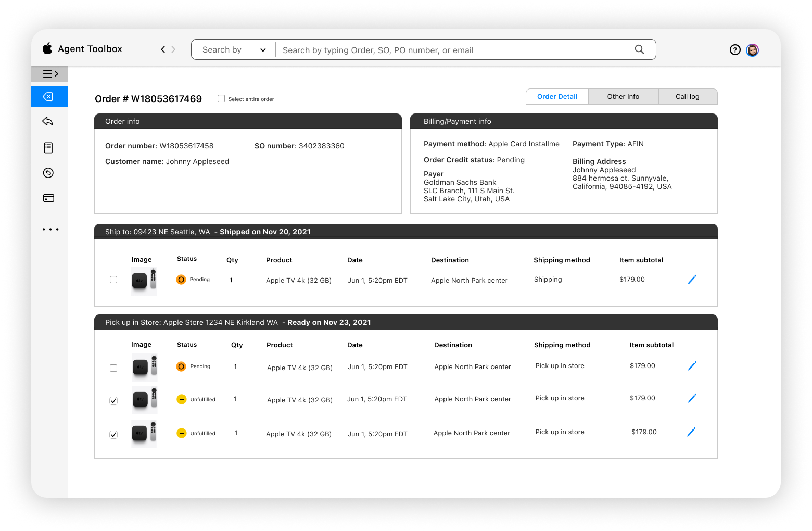The image size is (812, 531).
Task: Open the order summary list sidebar tool
Action: 48,147
